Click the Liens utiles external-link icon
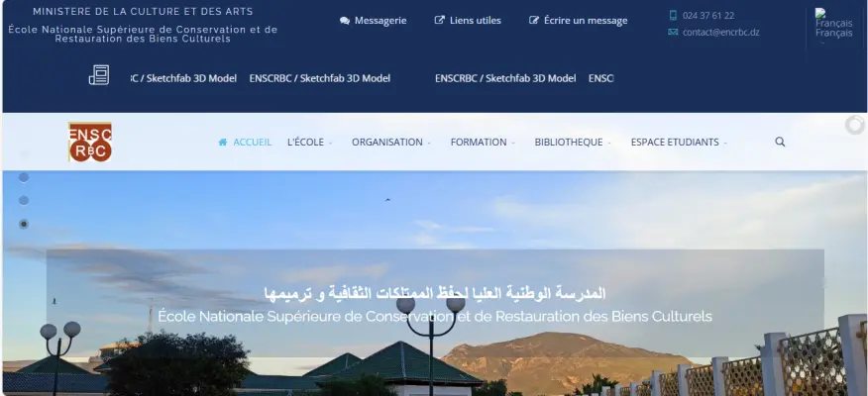868x396 pixels. pyautogui.click(x=440, y=20)
